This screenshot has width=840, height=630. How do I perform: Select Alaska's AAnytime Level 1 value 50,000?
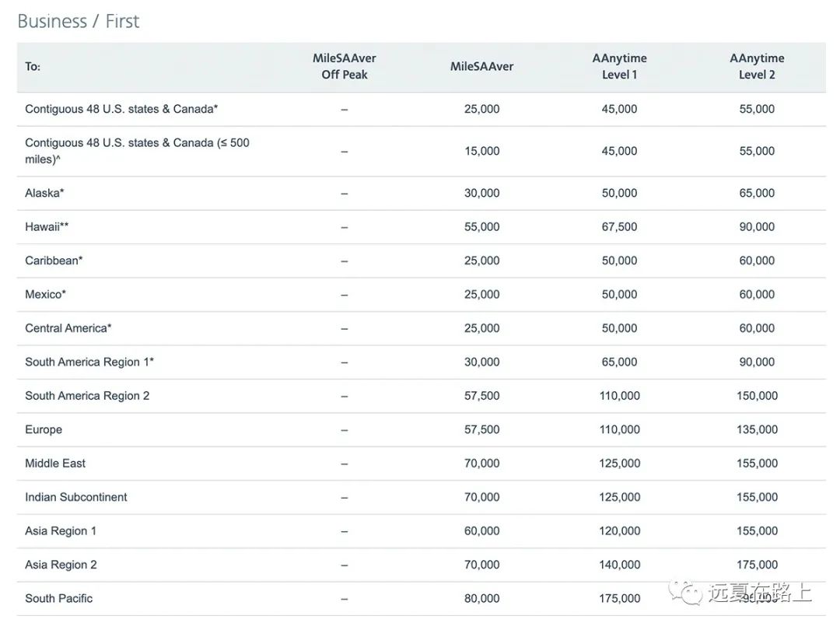(x=619, y=193)
